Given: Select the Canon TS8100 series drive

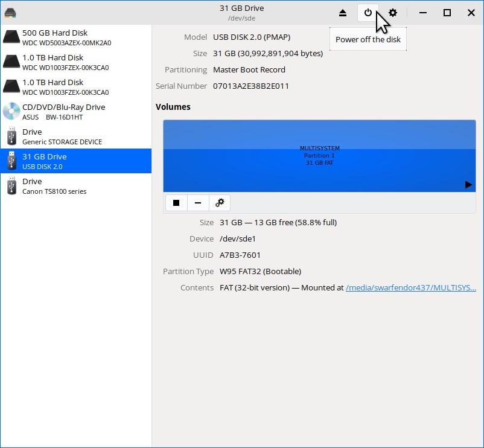Looking at the screenshot, I should (75, 186).
